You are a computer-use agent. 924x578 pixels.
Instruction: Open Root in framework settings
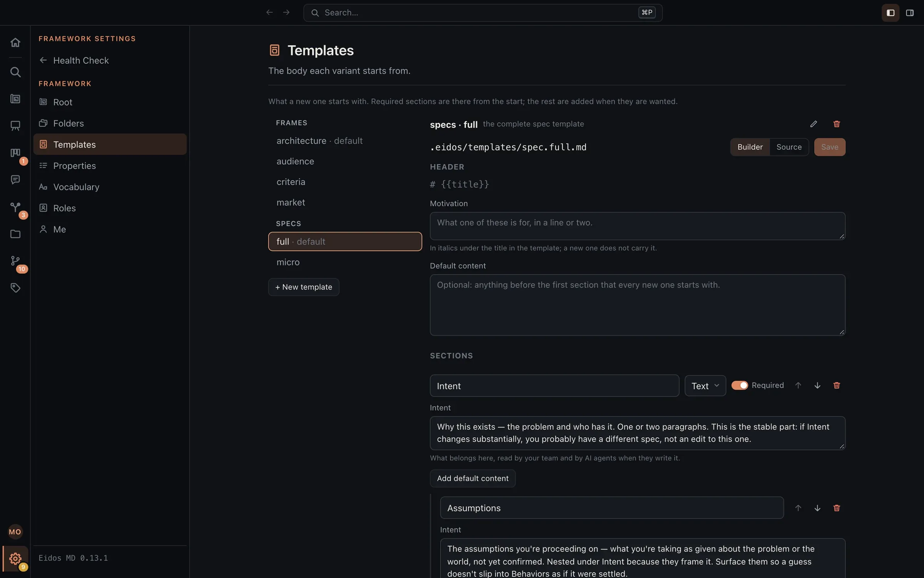click(110, 102)
